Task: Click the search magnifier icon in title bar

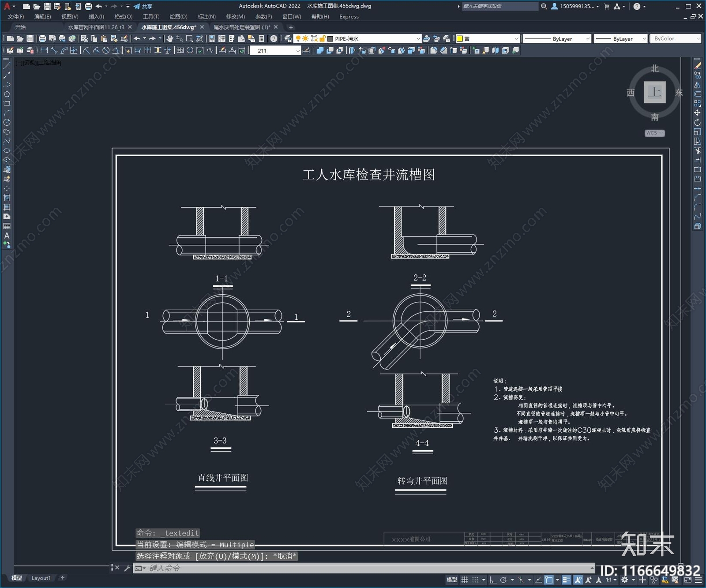Action: [544, 6]
